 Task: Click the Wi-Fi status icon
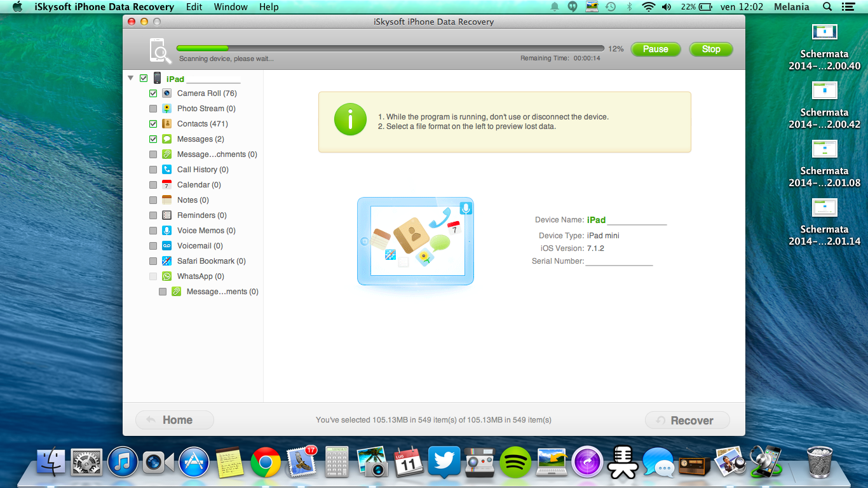(648, 7)
